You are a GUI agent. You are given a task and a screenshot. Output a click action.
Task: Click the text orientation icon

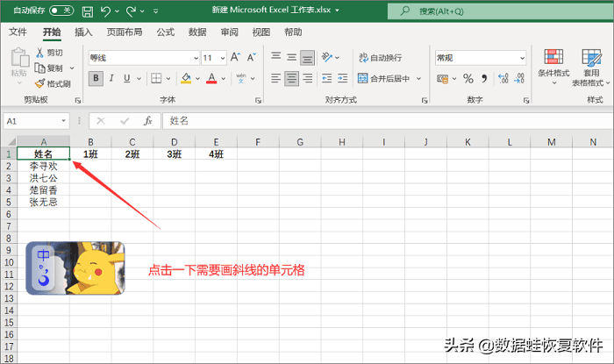coord(326,57)
